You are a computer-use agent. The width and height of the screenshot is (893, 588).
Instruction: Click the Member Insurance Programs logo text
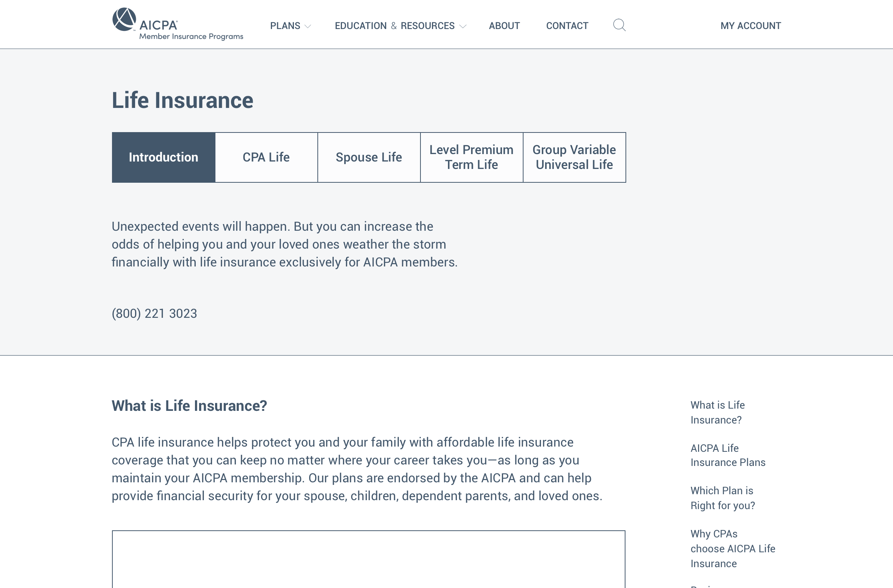tap(191, 36)
